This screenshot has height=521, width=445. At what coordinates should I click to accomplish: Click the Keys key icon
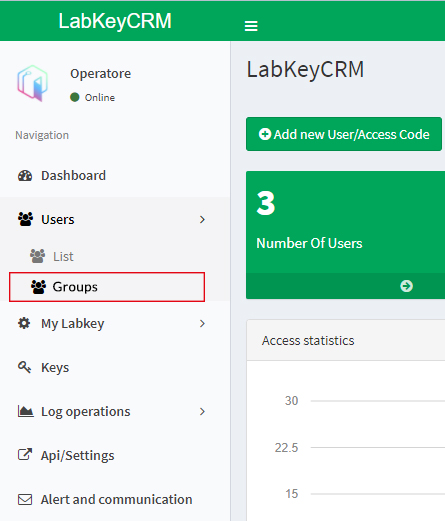point(24,367)
